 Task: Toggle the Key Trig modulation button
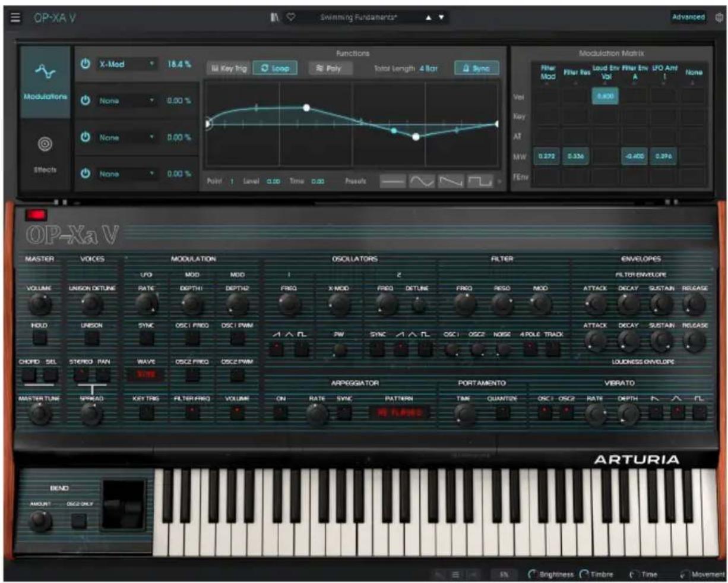[146, 412]
